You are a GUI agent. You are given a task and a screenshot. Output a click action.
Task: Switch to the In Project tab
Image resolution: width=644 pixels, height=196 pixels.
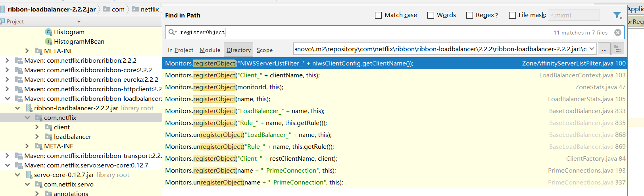point(181,50)
